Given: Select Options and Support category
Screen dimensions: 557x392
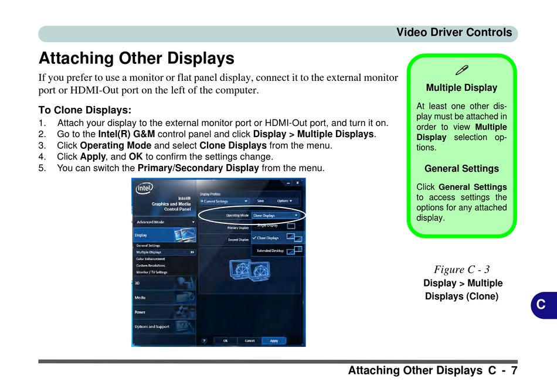Looking at the screenshot, I should pyautogui.click(x=165, y=327).
